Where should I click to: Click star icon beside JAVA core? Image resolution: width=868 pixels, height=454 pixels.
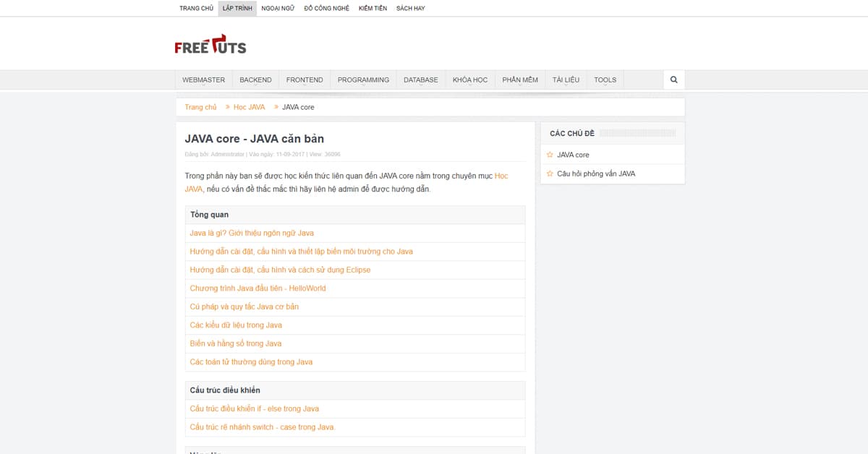550,155
